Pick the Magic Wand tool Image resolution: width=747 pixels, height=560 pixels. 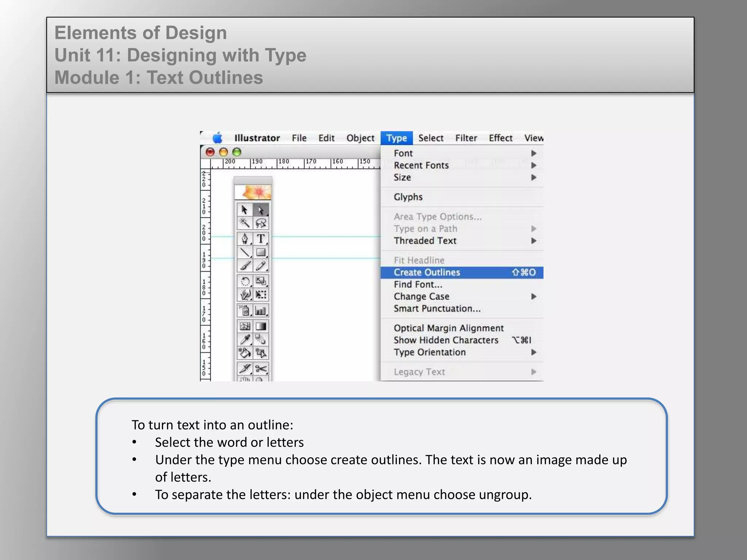click(244, 223)
